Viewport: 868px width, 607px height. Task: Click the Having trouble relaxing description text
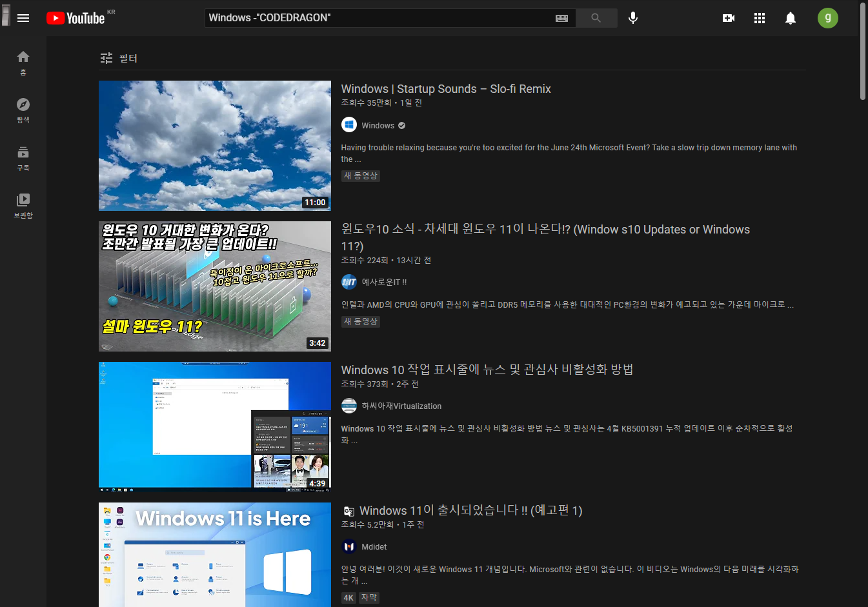[x=569, y=154]
